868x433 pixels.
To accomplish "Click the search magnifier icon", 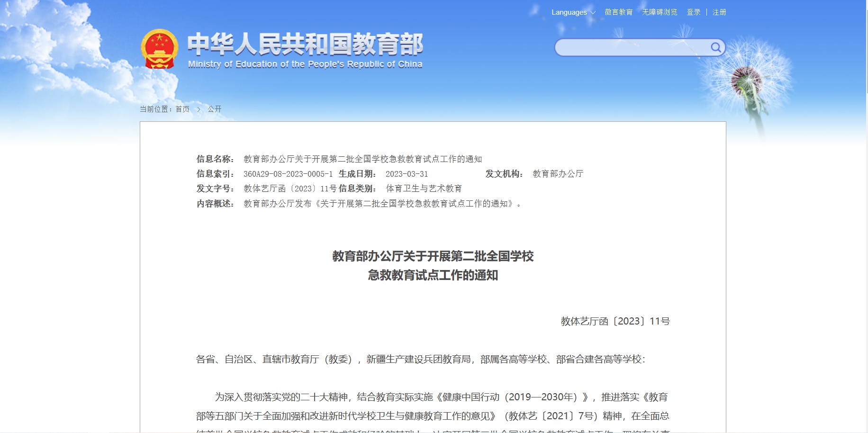I will click(715, 47).
